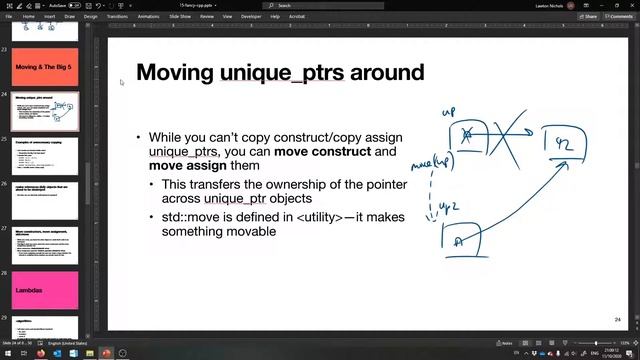Viewport: 640px width, 360px height.
Task: Switch to Reading View icon
Action: pos(552,343)
